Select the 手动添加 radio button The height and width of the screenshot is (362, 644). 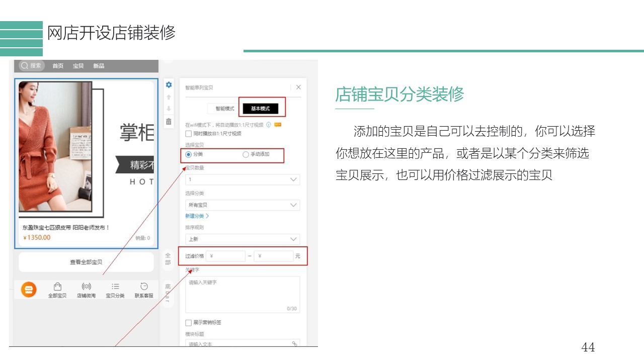246,154
